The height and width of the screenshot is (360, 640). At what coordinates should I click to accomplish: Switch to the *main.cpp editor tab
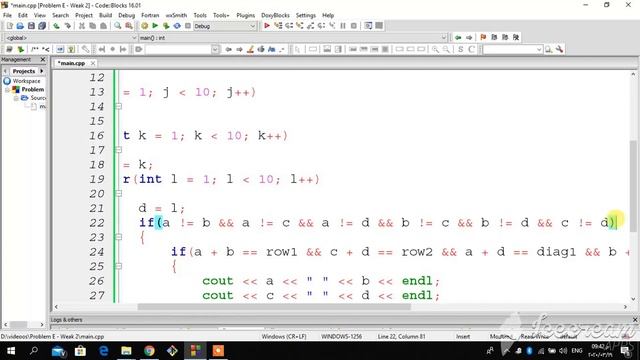point(71,63)
